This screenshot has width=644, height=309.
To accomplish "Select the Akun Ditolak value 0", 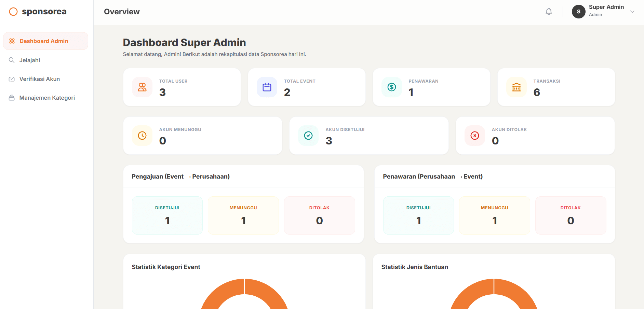I will [x=495, y=141].
